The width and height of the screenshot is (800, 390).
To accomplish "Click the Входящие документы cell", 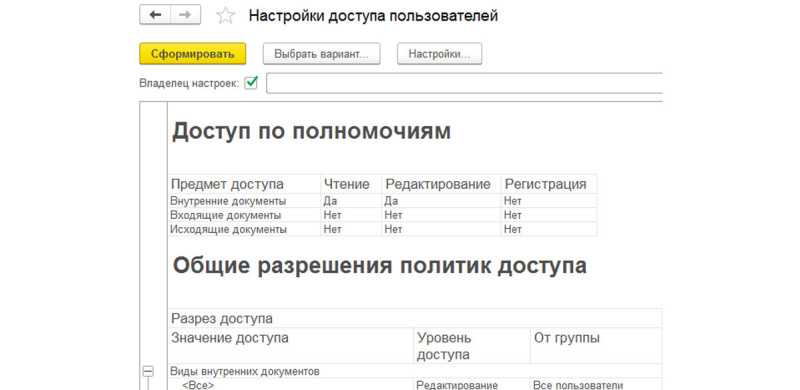I will pos(244,215).
